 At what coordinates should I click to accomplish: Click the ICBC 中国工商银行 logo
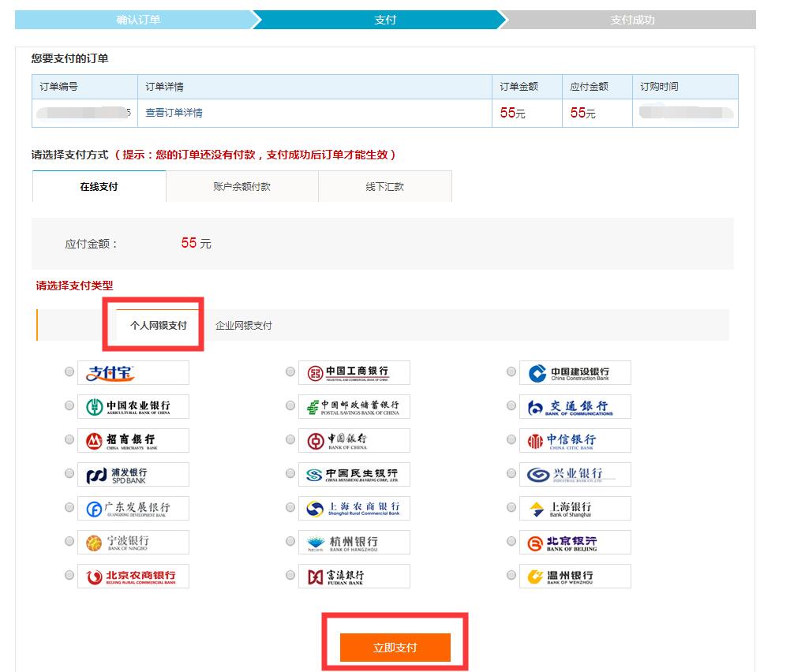(x=354, y=373)
